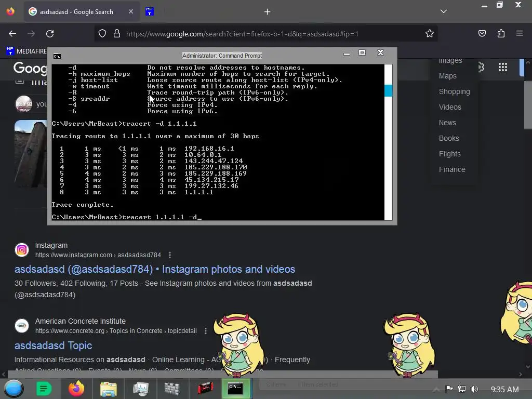This screenshot has width=532, height=399.
Task: Click the hop IP 143.244.47.124
Action: [x=214, y=161]
